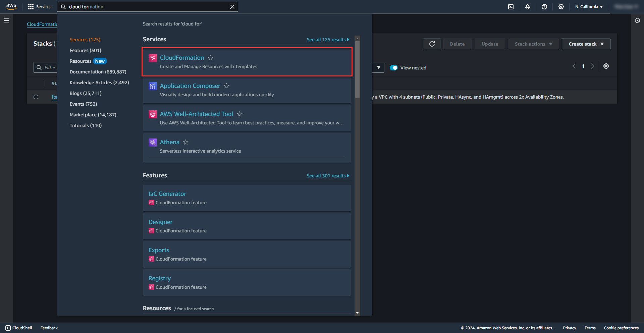Open the notifications bell

(x=528, y=7)
